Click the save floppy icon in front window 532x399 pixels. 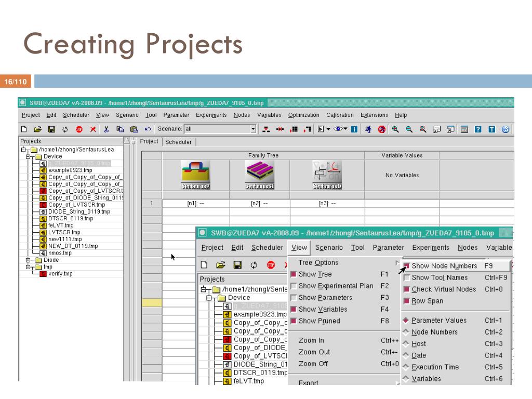click(x=237, y=265)
